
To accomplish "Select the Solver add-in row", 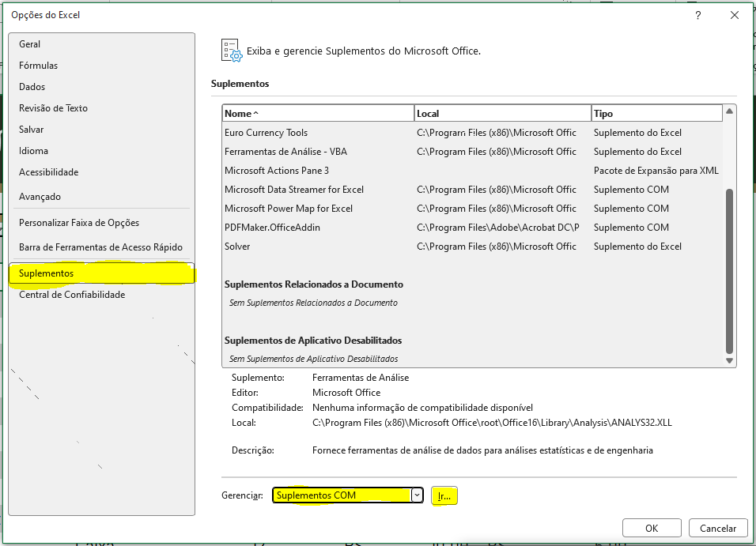I will 472,247.
